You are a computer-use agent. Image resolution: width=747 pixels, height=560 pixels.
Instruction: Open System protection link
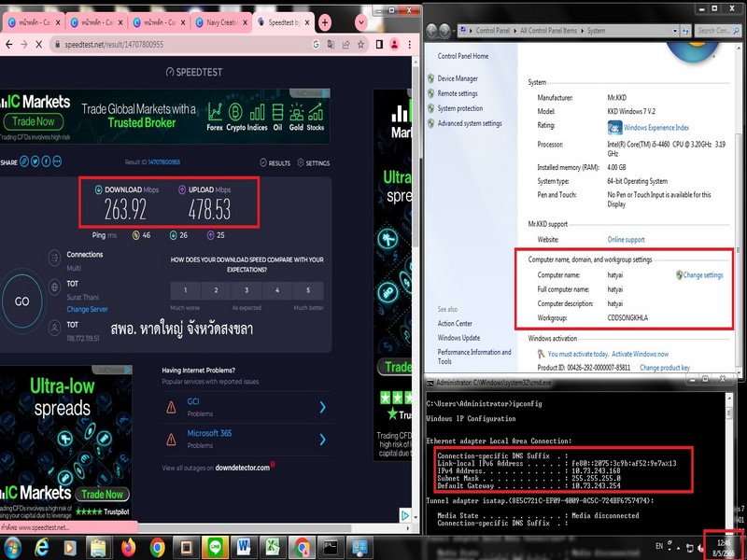[x=459, y=108]
